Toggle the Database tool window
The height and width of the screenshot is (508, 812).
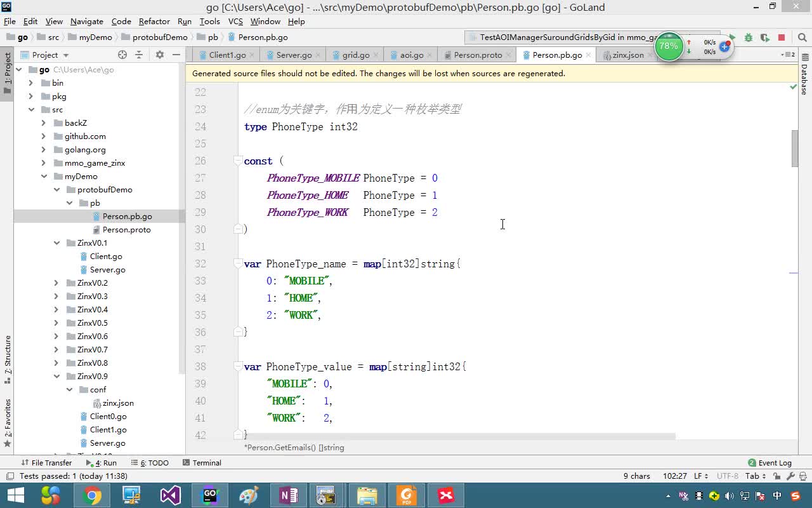804,74
